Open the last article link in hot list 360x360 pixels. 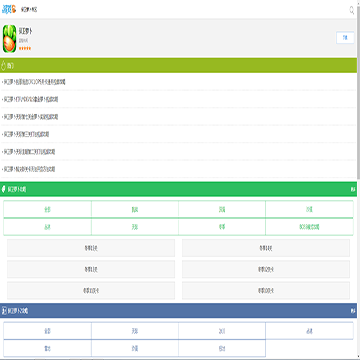coord(29,169)
